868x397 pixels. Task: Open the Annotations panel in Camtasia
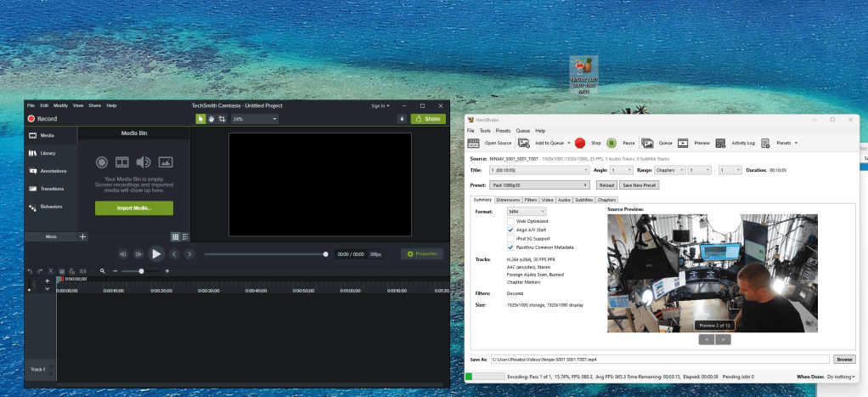click(50, 171)
